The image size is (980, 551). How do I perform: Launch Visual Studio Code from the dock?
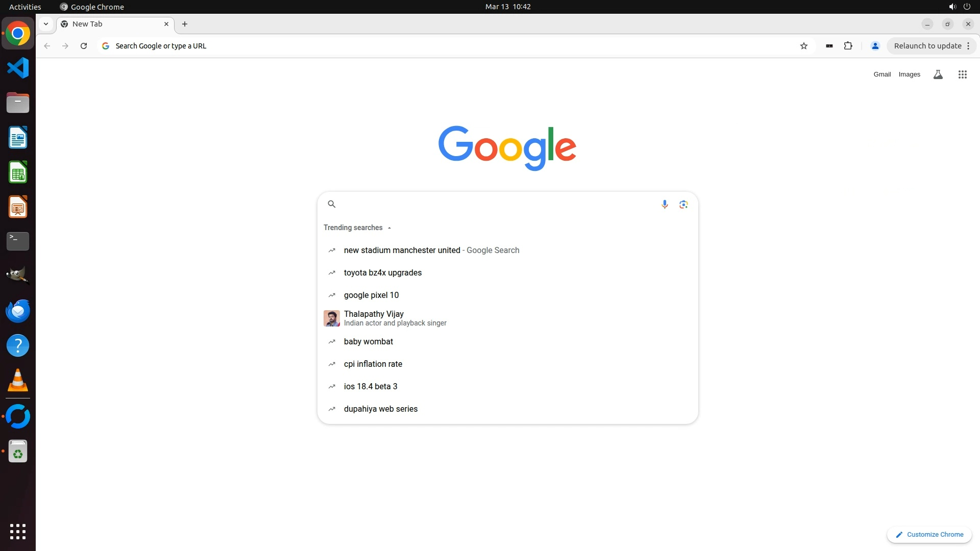pyautogui.click(x=18, y=68)
